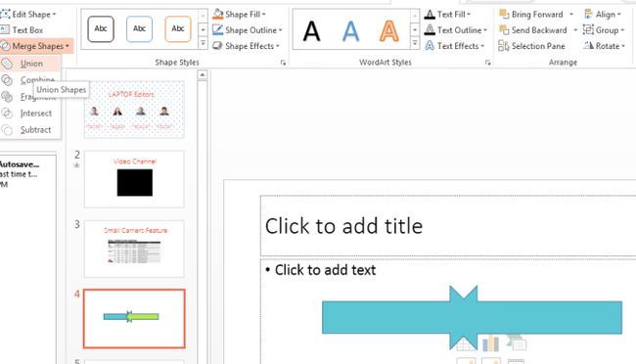Screen dimensions: 636x364
Task: Click the Text Fill letter icon
Action: click(430, 15)
